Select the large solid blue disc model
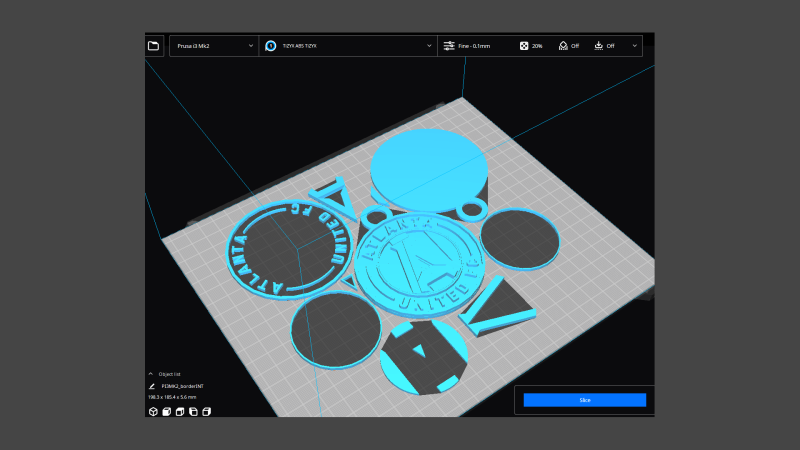This screenshot has height=450, width=800. click(x=428, y=166)
